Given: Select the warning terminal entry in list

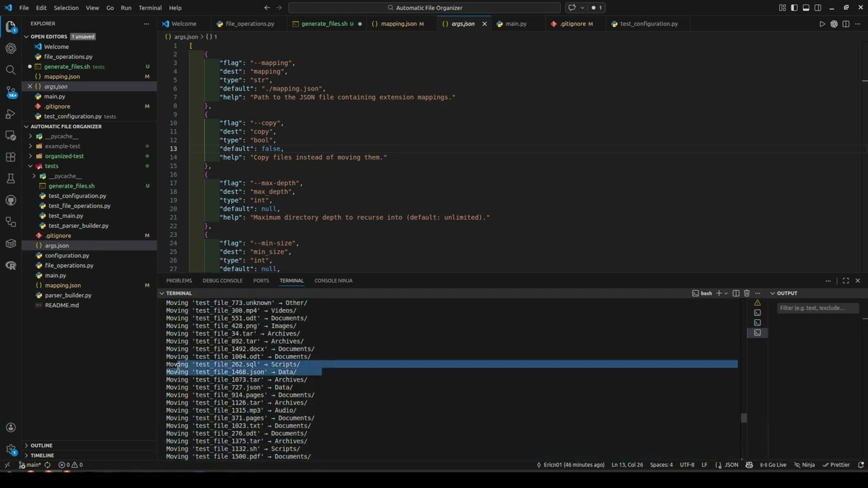Looking at the screenshot, I should (x=757, y=303).
